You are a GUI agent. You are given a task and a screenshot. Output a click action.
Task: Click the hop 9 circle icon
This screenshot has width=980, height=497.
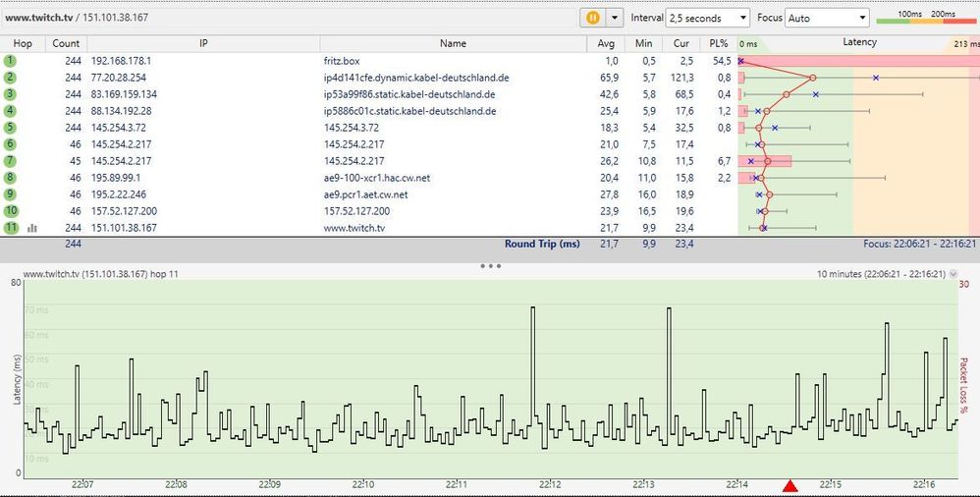point(11,194)
